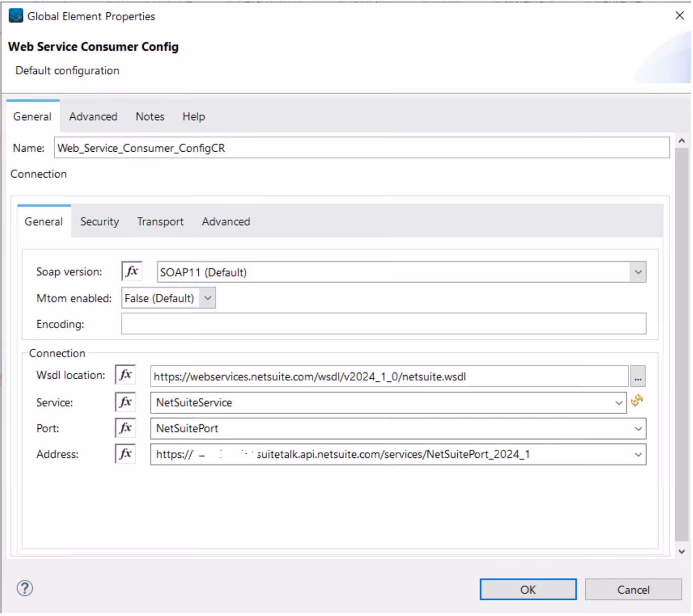Open the Soap version dropdown
The height and width of the screenshot is (616, 693).
pyautogui.click(x=638, y=272)
